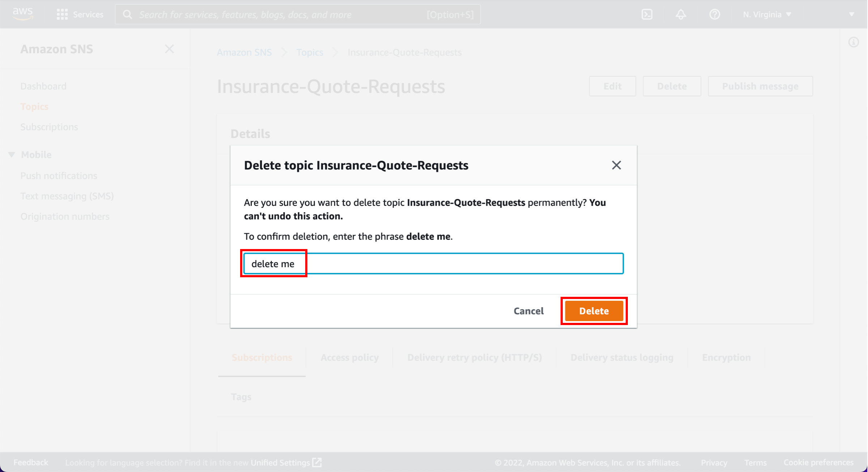Viewport: 868px width, 472px height.
Task: Open Delivery status logging tab
Action: click(x=622, y=358)
